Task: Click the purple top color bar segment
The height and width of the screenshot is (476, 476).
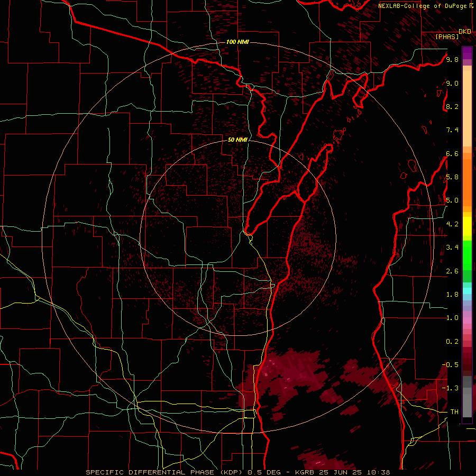Action: pyautogui.click(x=467, y=53)
